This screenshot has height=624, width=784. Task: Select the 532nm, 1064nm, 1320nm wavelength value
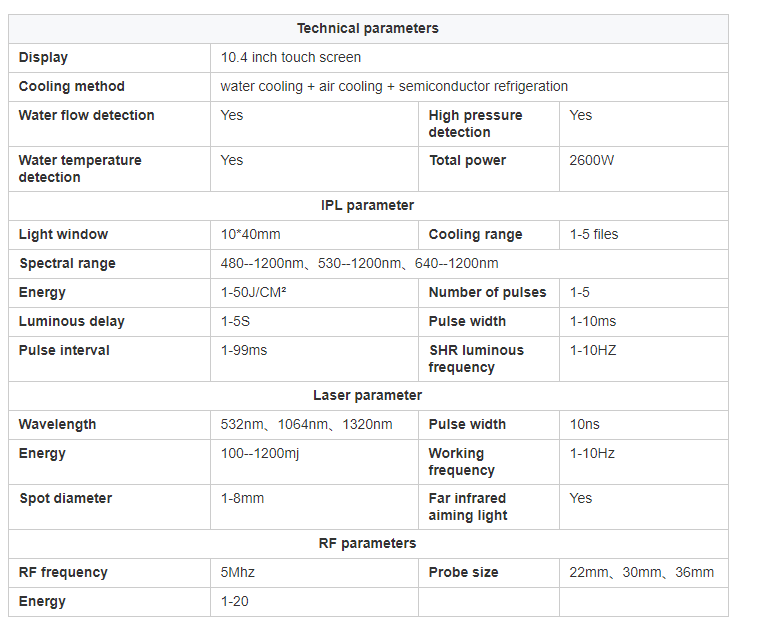(x=306, y=424)
